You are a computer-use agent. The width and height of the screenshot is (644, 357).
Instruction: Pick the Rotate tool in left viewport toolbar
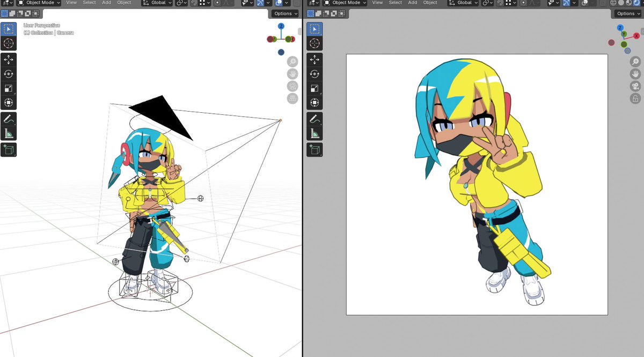9,74
